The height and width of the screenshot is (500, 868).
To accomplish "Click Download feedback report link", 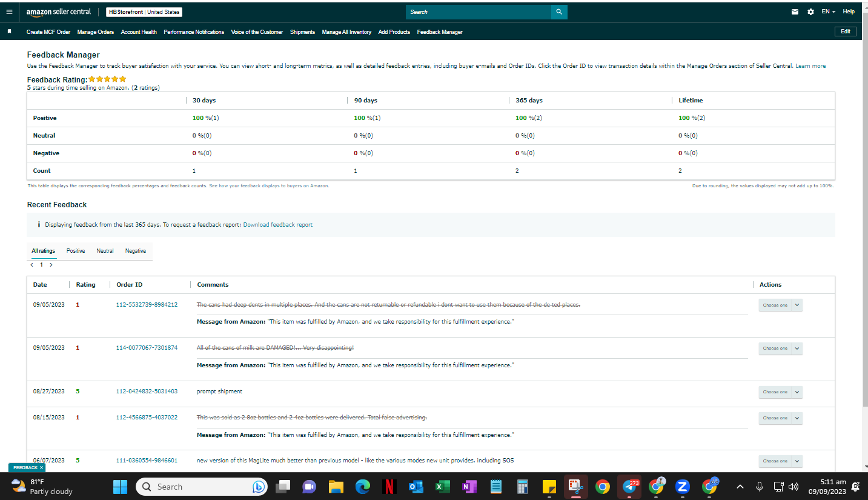I will pos(278,225).
